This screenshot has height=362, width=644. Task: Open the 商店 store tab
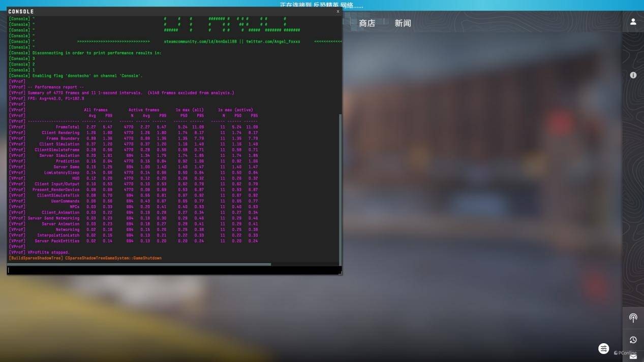click(366, 23)
